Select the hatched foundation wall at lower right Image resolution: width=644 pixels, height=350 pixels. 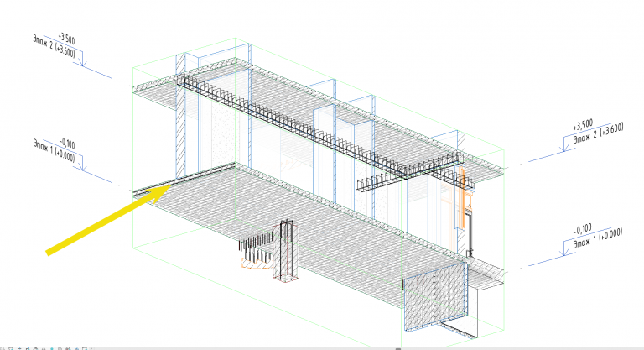pos(435,296)
